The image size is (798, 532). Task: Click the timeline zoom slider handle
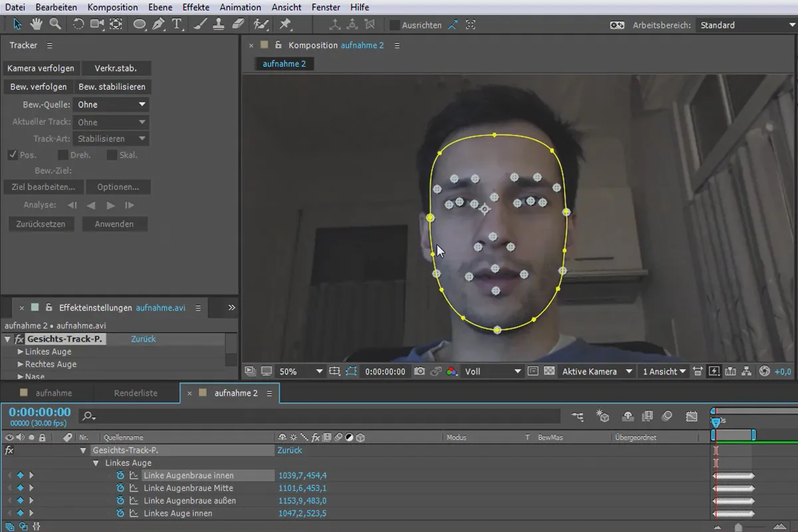click(738, 527)
